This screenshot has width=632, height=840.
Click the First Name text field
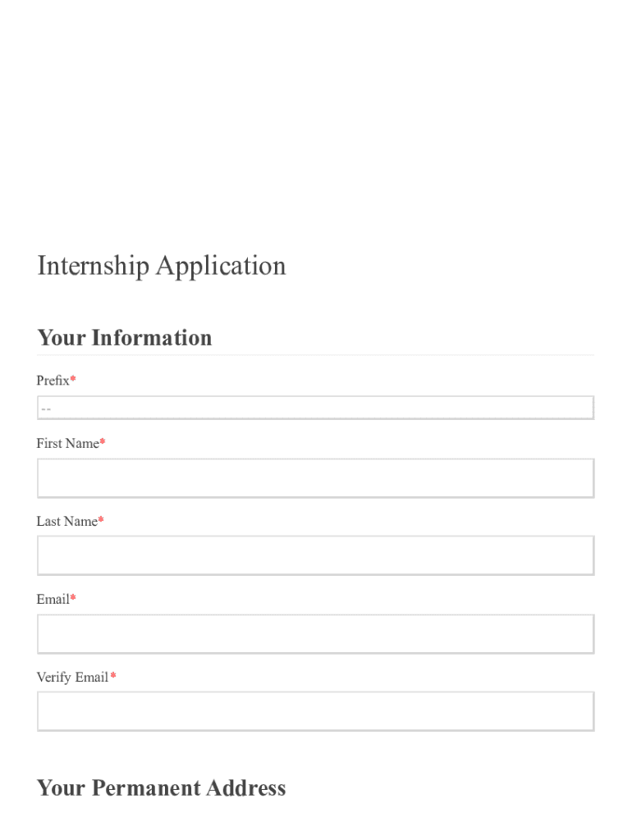pos(315,478)
